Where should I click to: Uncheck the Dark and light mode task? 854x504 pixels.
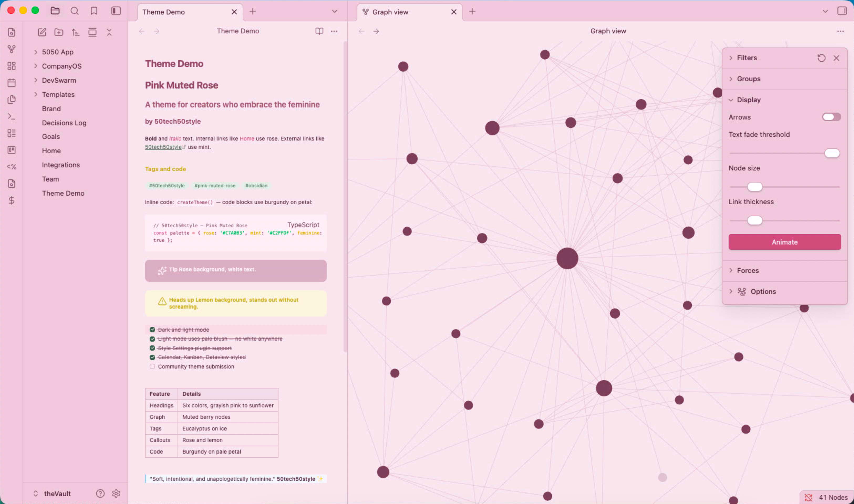click(x=152, y=330)
